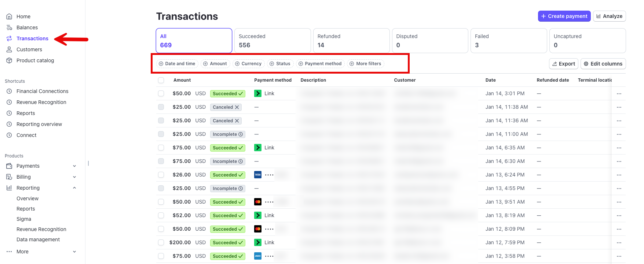Open Reporting overview shortcut

coord(39,124)
